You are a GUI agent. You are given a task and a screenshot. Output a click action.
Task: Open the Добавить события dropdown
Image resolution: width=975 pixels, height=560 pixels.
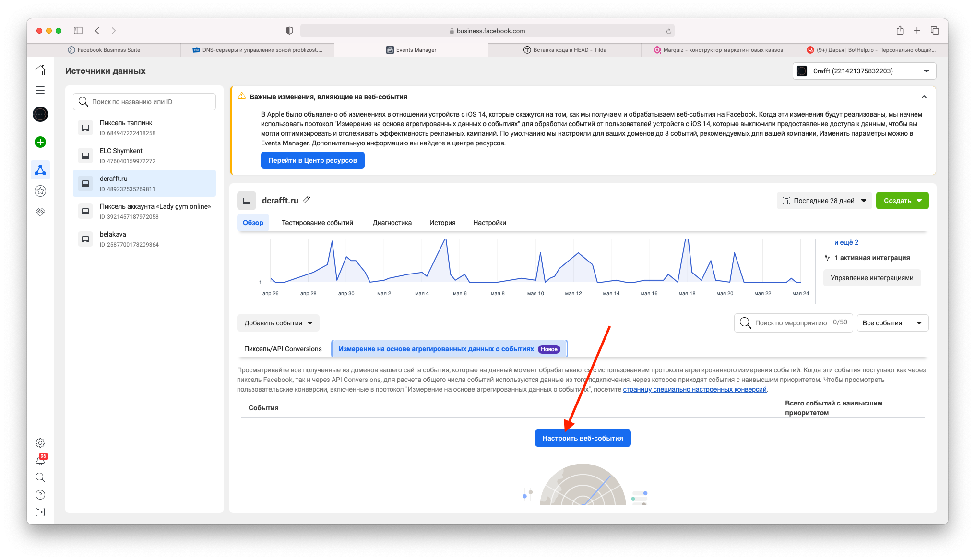click(278, 323)
